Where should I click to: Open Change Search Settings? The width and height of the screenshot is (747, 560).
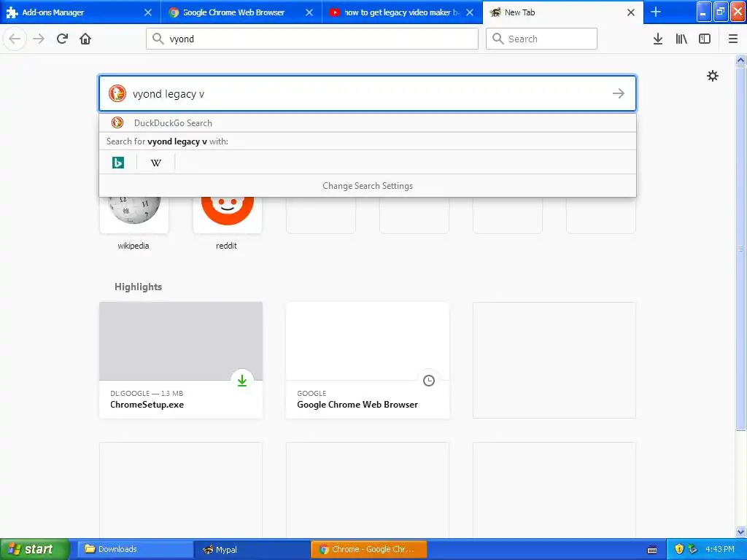pos(368,186)
